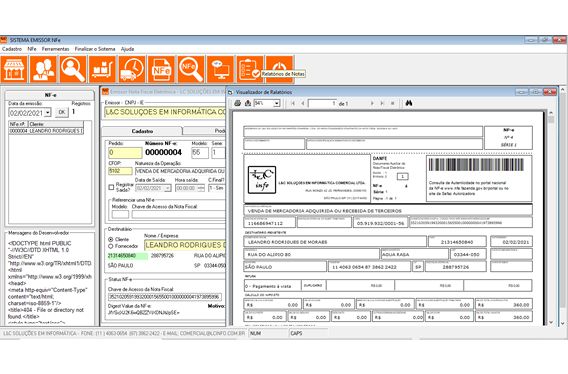Click the Emissor company name field
The width and height of the screenshot is (568, 374).
165,112
